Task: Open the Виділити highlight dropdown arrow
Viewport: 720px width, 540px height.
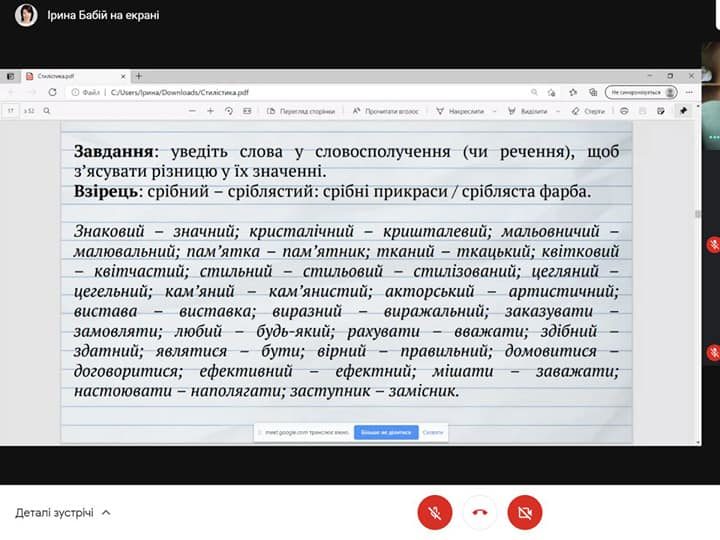Action: click(x=557, y=111)
